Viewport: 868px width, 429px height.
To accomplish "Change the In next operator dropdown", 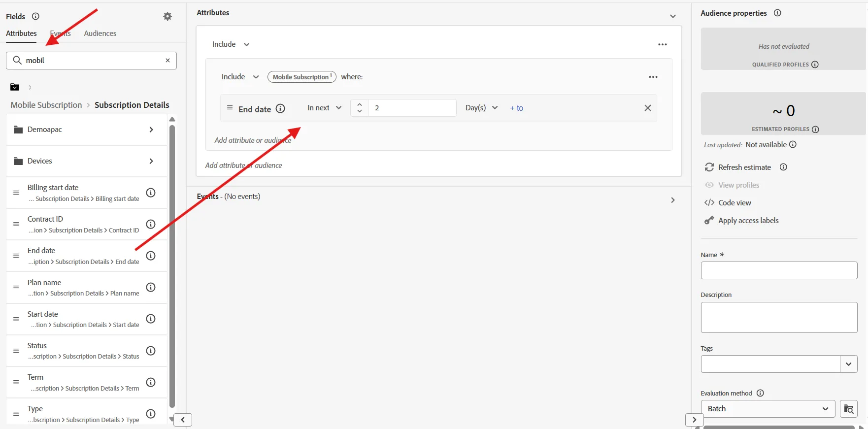I will point(324,108).
